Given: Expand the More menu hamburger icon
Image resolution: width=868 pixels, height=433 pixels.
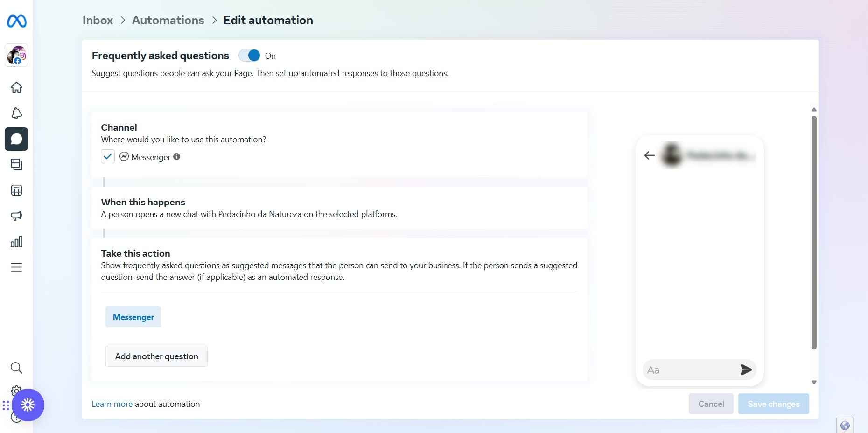Looking at the screenshot, I should 16,267.
